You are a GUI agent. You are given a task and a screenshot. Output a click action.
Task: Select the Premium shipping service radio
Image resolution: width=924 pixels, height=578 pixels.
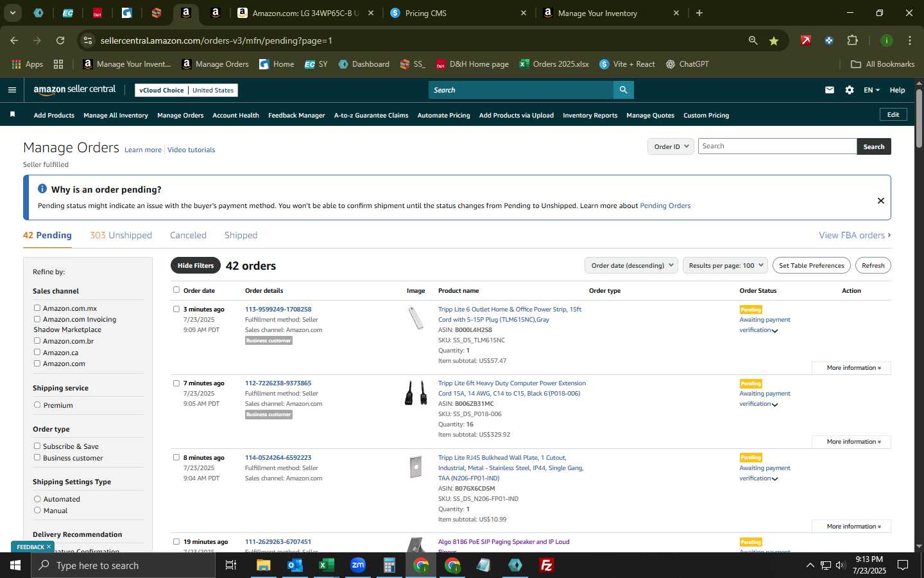pos(37,405)
